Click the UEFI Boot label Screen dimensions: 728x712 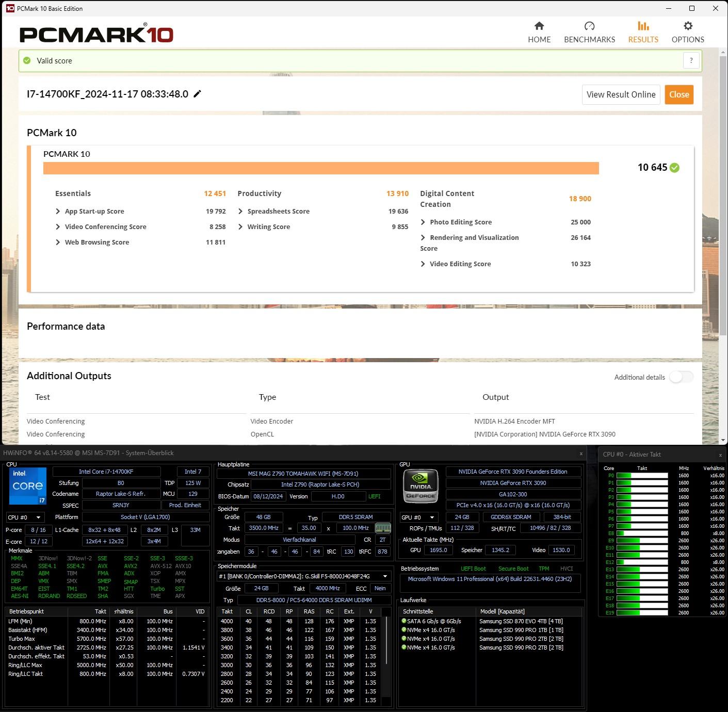coord(473,569)
